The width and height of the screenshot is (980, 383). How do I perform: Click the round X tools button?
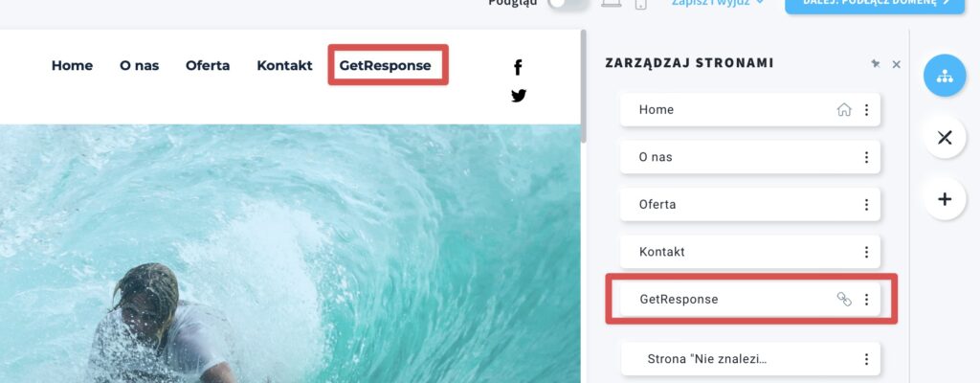945,137
